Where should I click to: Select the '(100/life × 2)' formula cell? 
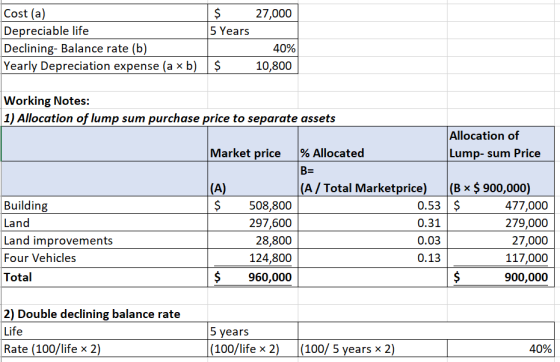tap(253, 348)
